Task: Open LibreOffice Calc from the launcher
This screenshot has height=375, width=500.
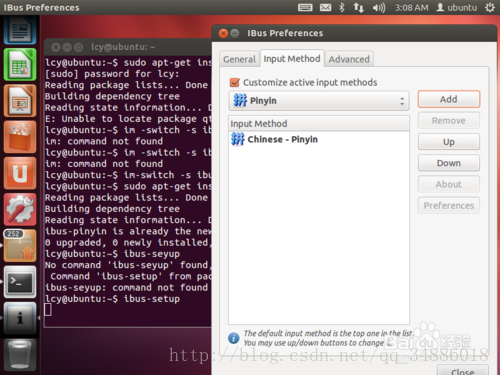Action: click(20, 65)
